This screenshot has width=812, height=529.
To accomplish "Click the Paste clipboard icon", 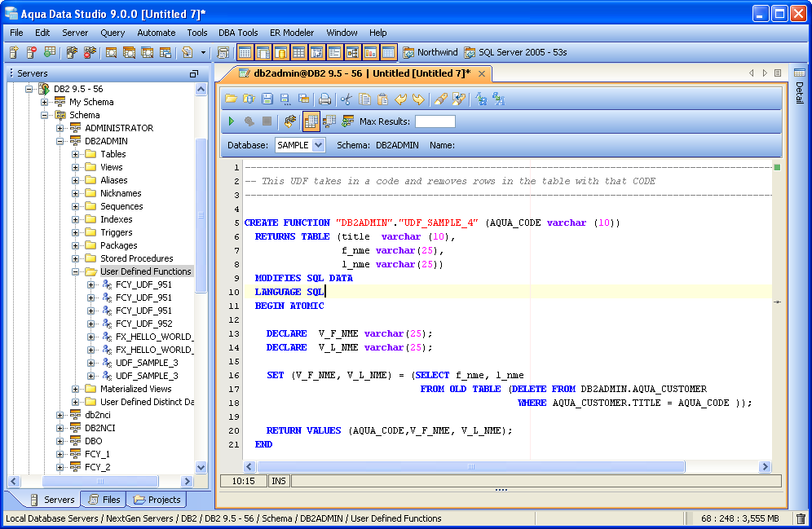I will click(x=382, y=99).
